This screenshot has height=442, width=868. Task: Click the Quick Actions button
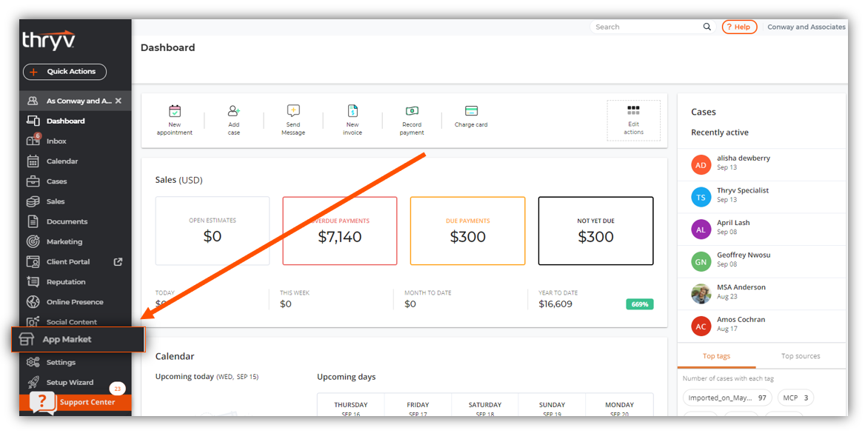[x=64, y=72]
